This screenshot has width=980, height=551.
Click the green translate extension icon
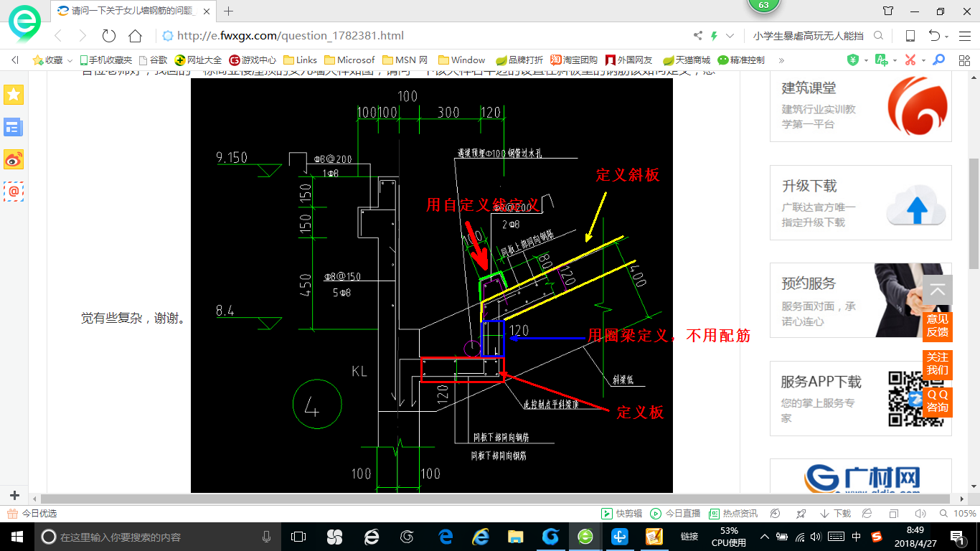pos(882,60)
